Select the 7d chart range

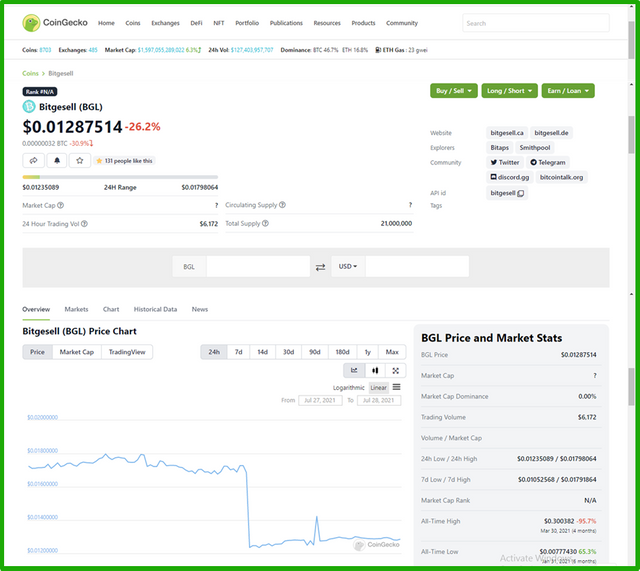click(238, 352)
